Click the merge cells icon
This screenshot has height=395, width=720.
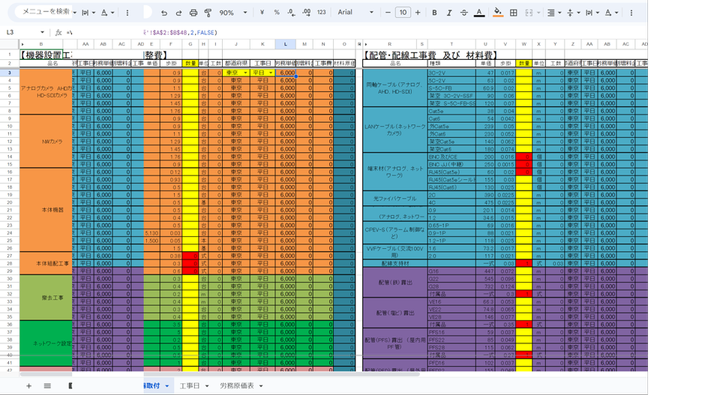click(x=529, y=13)
